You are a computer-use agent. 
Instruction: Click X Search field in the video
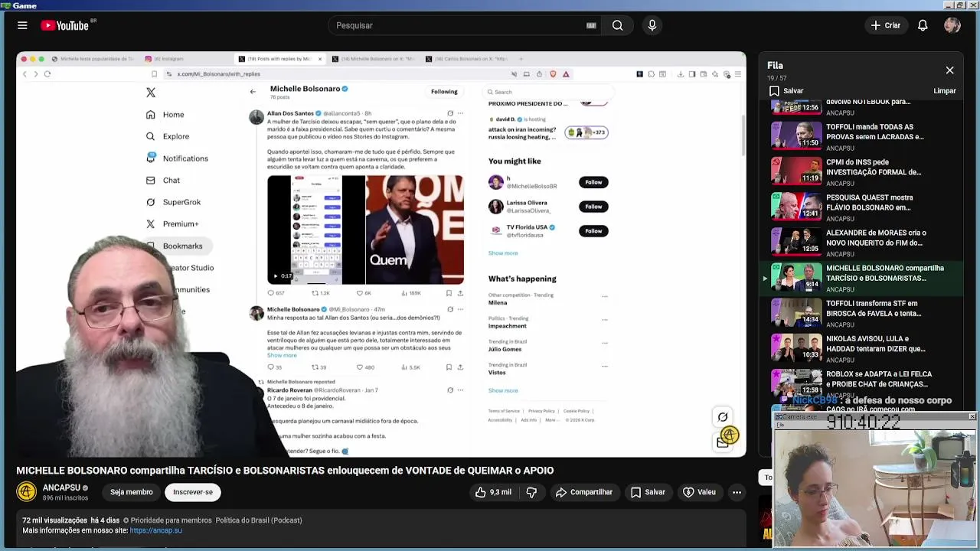coord(547,92)
